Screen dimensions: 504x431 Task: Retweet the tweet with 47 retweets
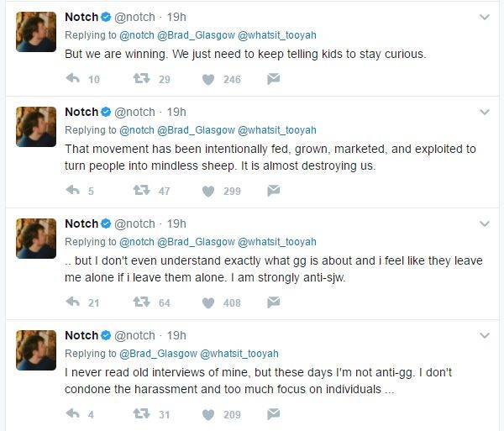[142, 191]
